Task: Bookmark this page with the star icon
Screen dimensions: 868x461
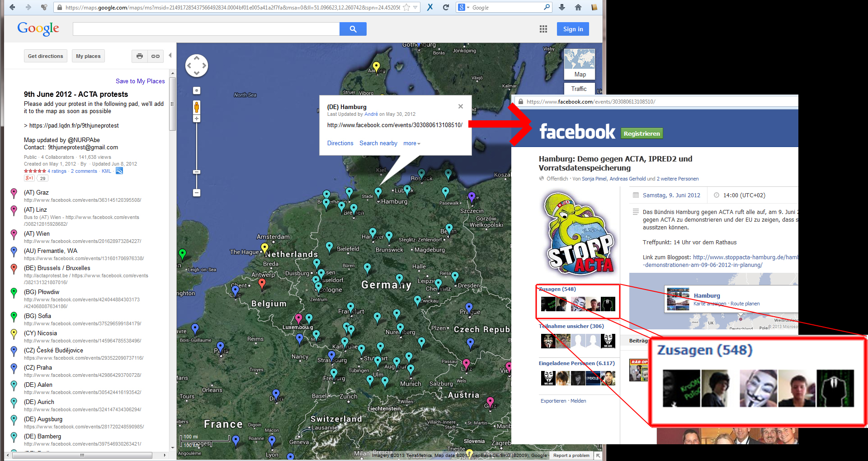Action: [x=406, y=7]
